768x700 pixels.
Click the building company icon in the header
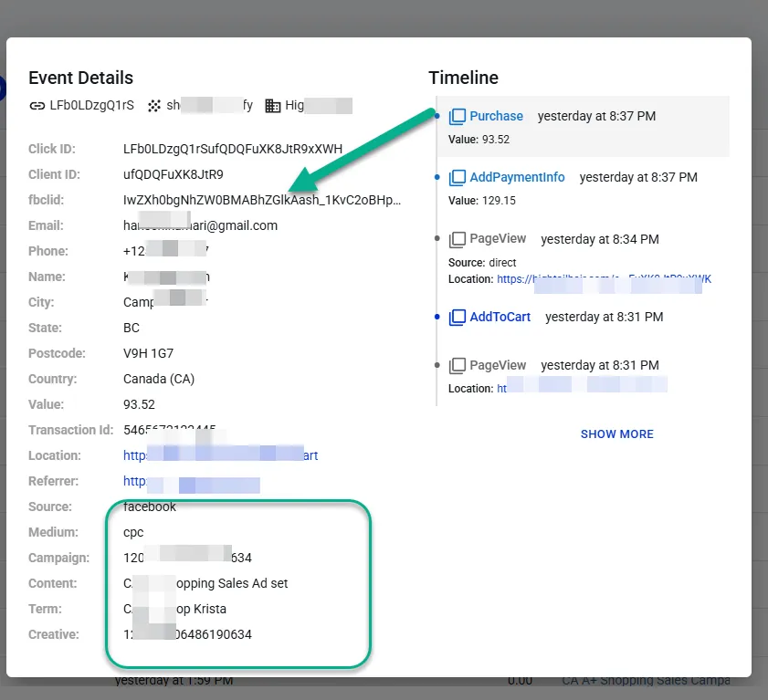pyautogui.click(x=273, y=106)
